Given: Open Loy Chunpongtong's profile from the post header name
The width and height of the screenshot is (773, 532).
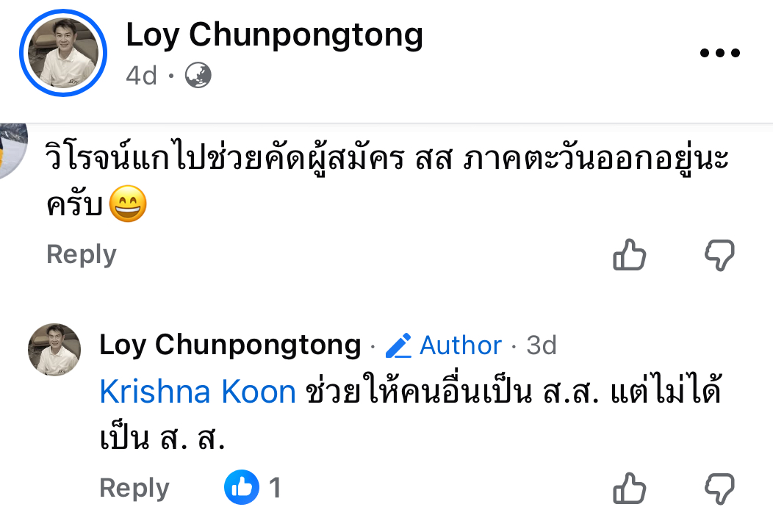Looking at the screenshot, I should point(274,35).
